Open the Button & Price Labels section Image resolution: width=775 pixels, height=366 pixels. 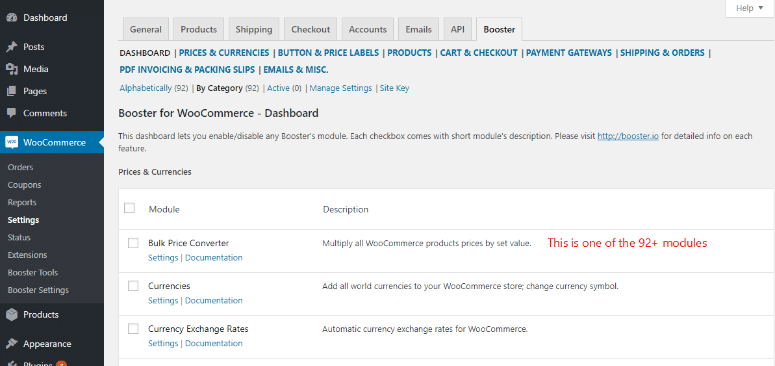(x=329, y=53)
